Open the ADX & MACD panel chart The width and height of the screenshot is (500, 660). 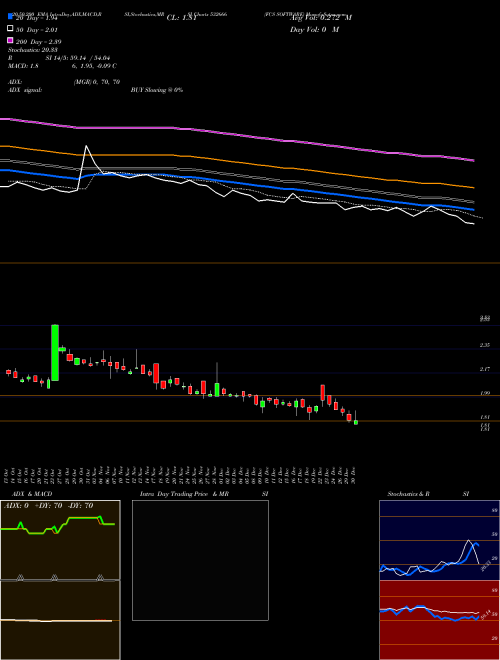tap(60, 580)
